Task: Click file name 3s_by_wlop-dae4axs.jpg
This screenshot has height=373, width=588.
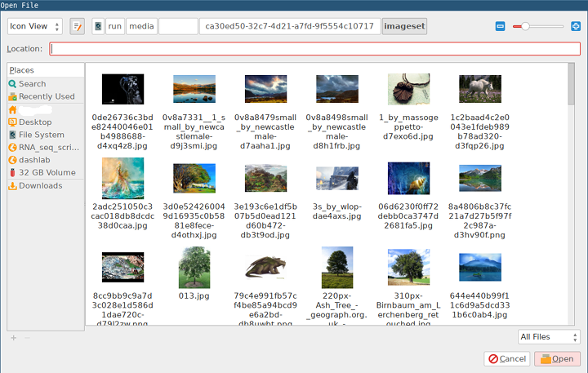Action: (x=336, y=212)
